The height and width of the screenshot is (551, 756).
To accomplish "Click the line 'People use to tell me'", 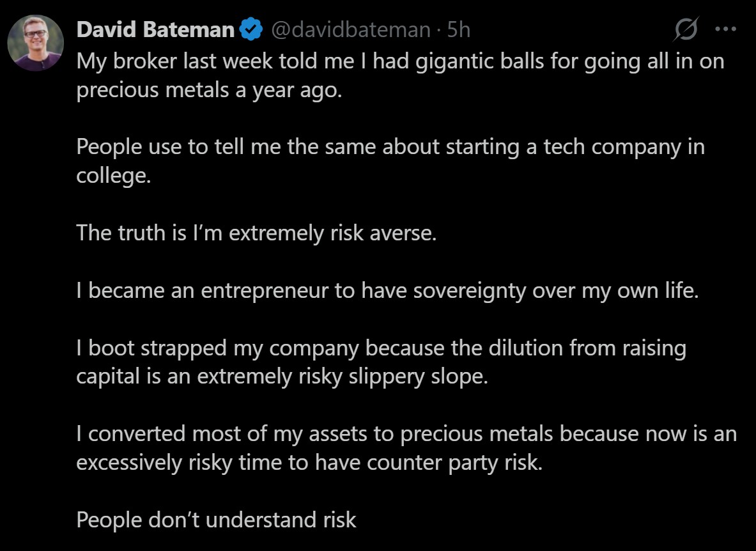I will click(x=390, y=146).
